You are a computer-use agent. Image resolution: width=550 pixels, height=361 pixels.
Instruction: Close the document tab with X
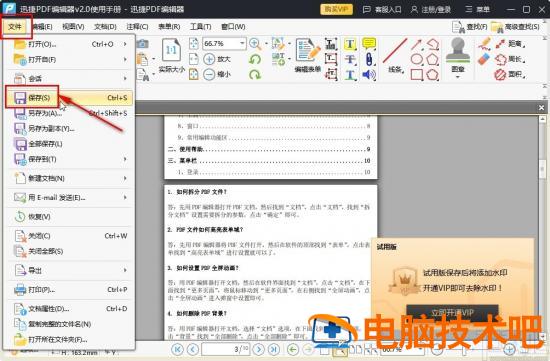pos(541,108)
